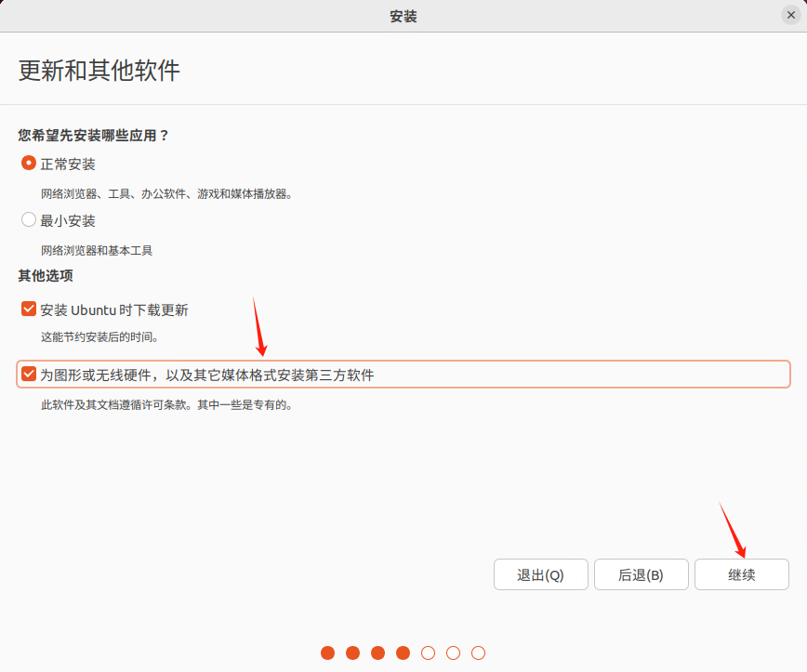Click the 继续 button
807x672 pixels.
742,574
